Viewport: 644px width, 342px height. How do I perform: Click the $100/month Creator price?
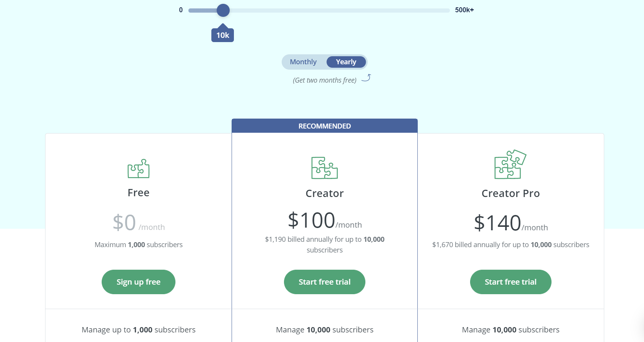324,221
